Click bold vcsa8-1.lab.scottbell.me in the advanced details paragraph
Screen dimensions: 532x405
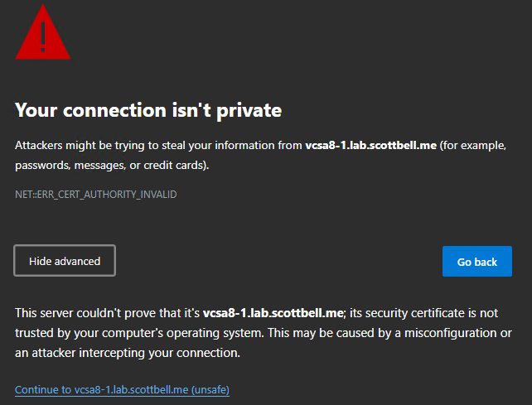(274, 313)
